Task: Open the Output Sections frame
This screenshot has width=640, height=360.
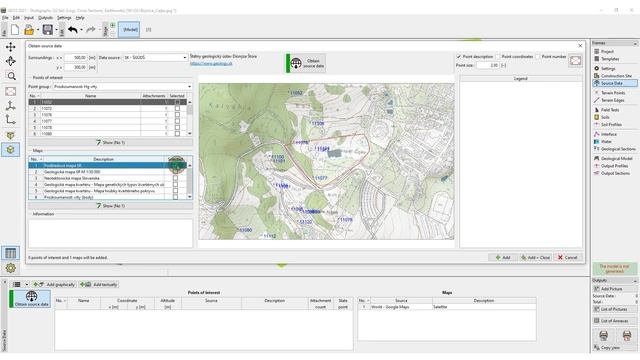Action: click(x=615, y=173)
